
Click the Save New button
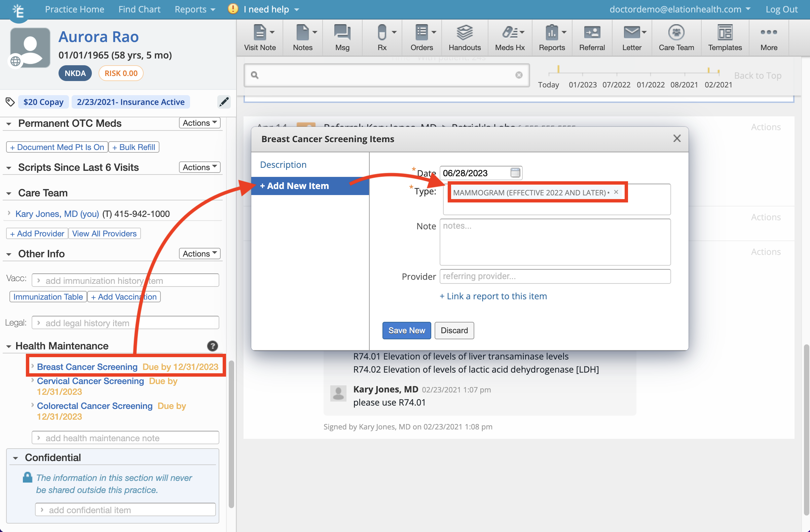coord(406,330)
